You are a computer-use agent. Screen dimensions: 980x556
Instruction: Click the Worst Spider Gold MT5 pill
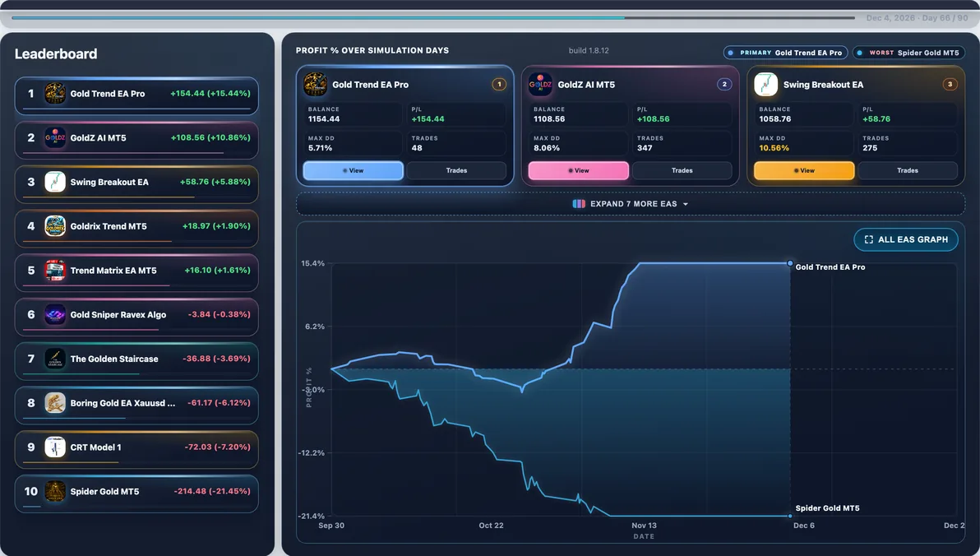pyautogui.click(x=908, y=53)
